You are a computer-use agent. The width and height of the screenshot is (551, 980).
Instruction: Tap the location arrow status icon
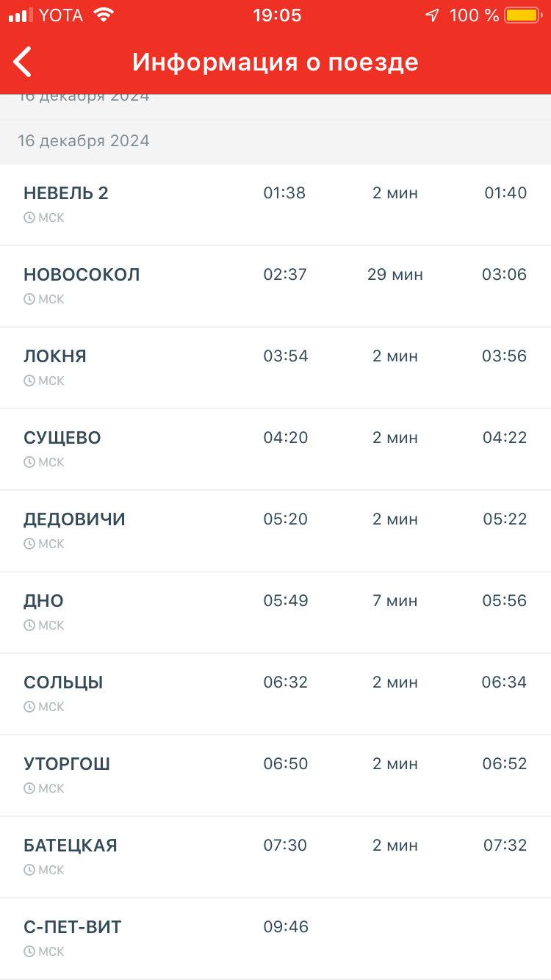coord(433,15)
